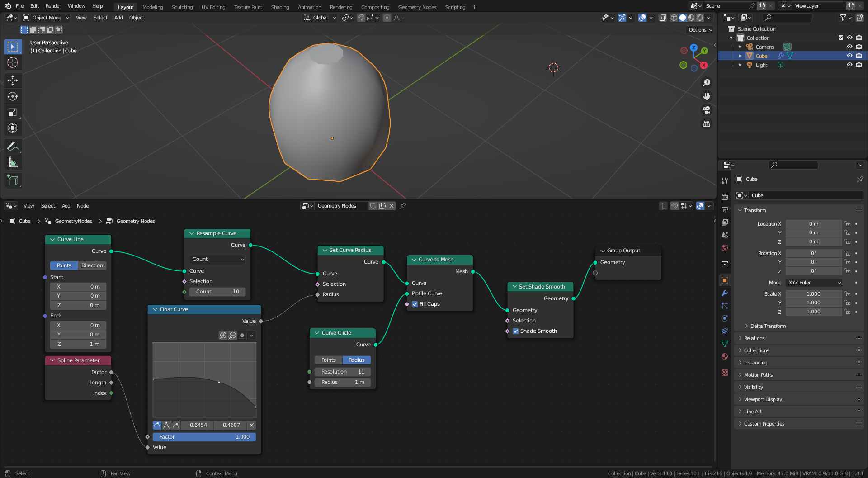Open viewport Object menu
The image size is (868, 478).
pos(137,18)
